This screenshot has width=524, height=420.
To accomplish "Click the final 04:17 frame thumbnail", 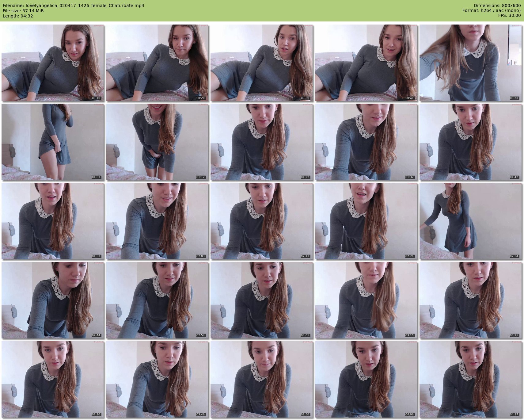I will point(471,379).
